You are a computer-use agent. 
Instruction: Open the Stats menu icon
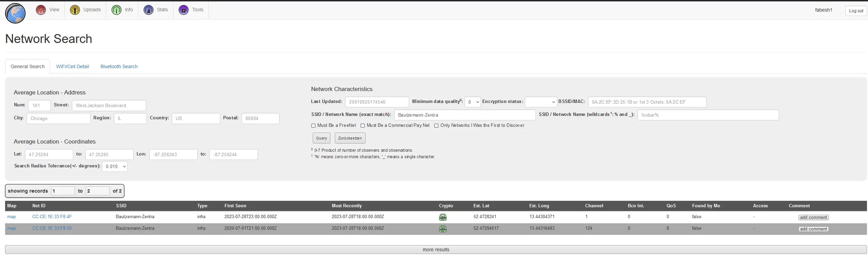pyautogui.click(x=149, y=10)
